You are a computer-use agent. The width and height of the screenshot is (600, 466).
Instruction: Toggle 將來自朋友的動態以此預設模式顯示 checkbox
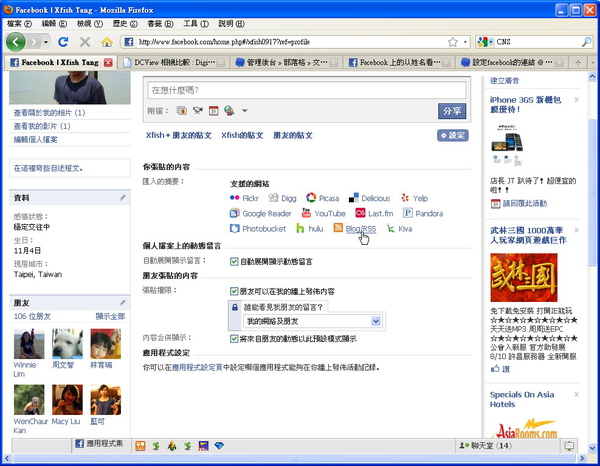(x=234, y=339)
